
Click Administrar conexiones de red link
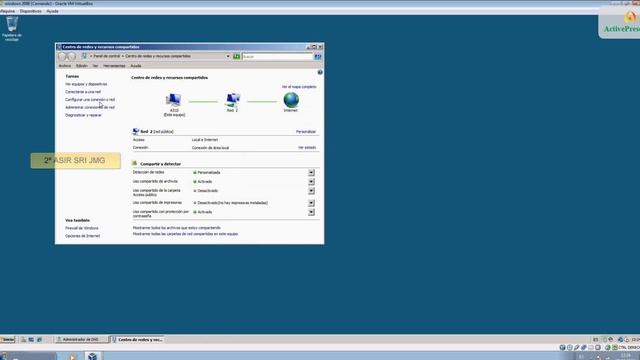90,107
